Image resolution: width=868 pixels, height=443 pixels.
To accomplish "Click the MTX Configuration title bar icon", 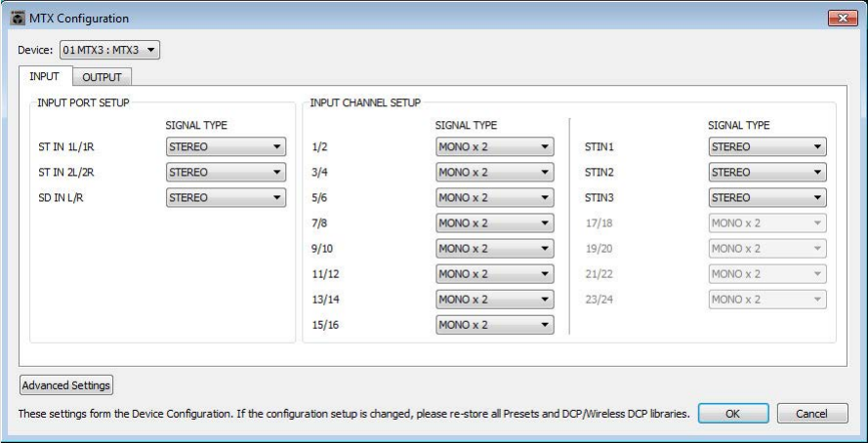I will [18, 19].
